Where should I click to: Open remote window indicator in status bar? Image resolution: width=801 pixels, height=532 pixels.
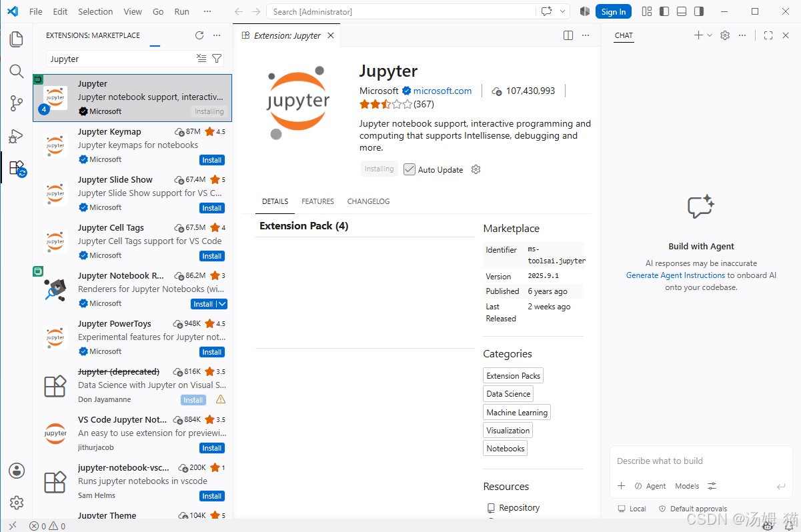[13, 526]
